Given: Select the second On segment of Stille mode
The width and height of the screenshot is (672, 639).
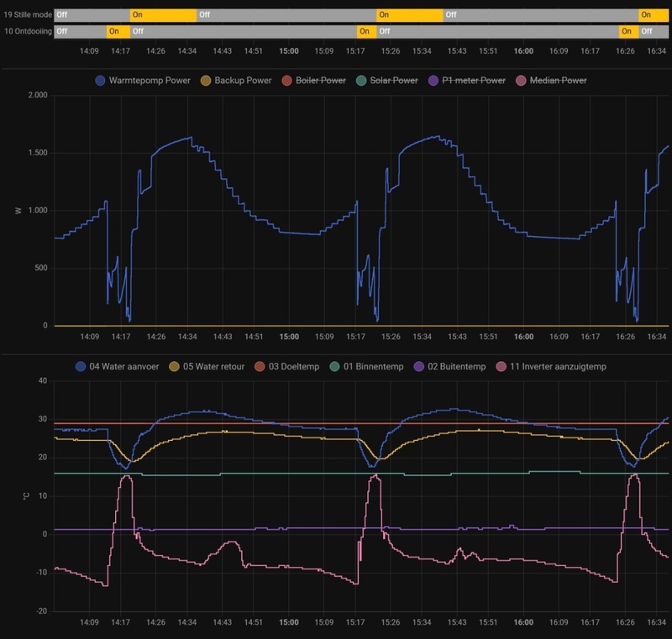Looking at the screenshot, I should tap(410, 15).
